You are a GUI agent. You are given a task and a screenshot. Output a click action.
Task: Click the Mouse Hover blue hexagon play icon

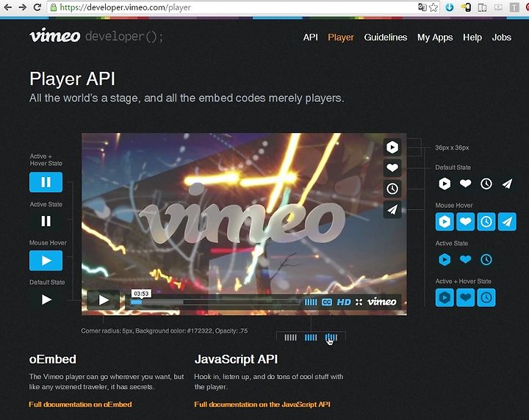[445, 222]
